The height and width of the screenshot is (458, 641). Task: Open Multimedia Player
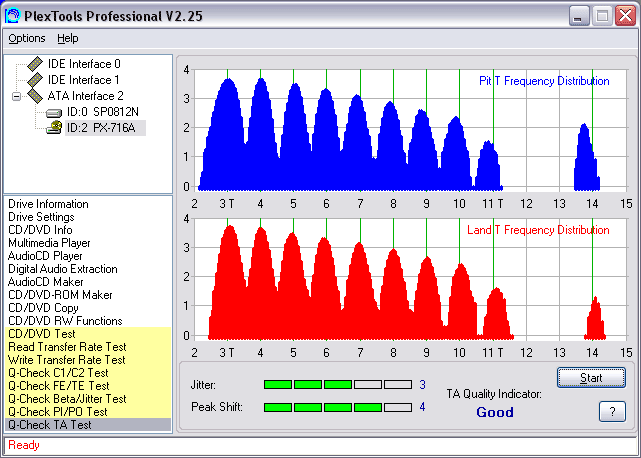(x=49, y=243)
